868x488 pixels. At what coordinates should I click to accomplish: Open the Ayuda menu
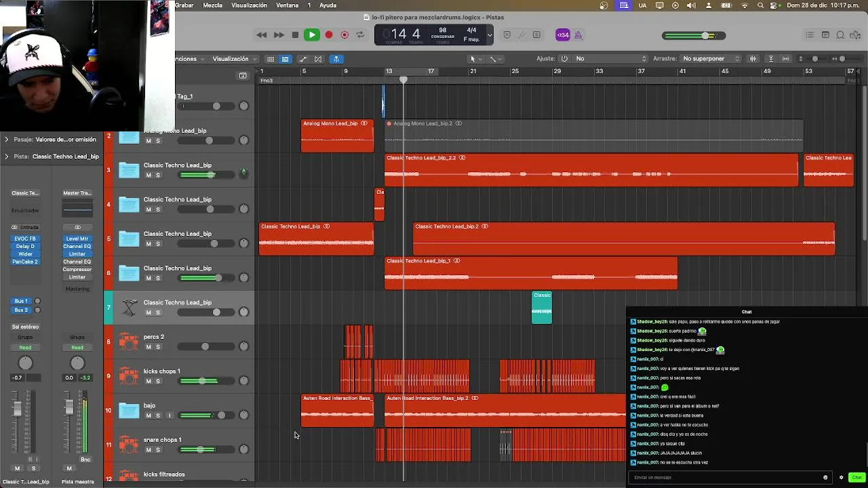point(328,5)
